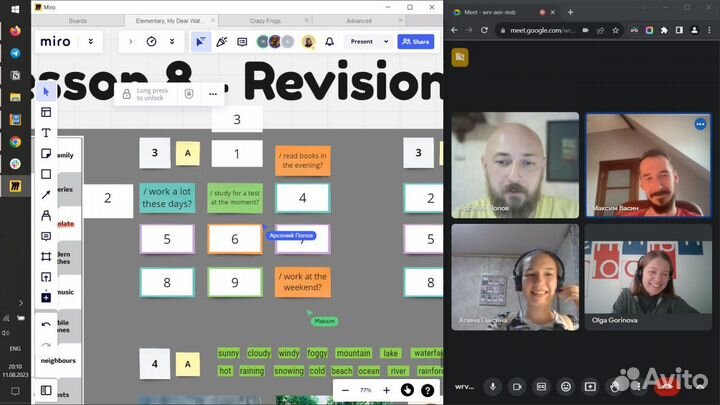Screen dimensions: 720x405
Task: Select the Text tool in Miro toolbar
Action: [46, 133]
